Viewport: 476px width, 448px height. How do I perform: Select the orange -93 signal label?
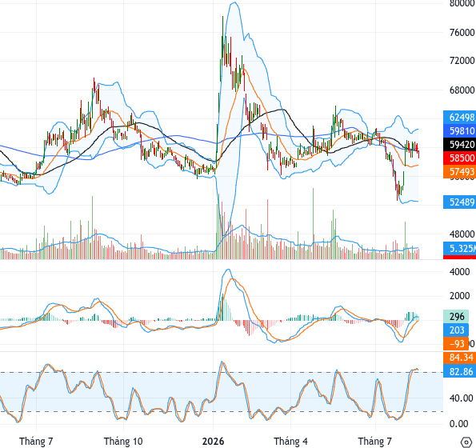(456, 343)
